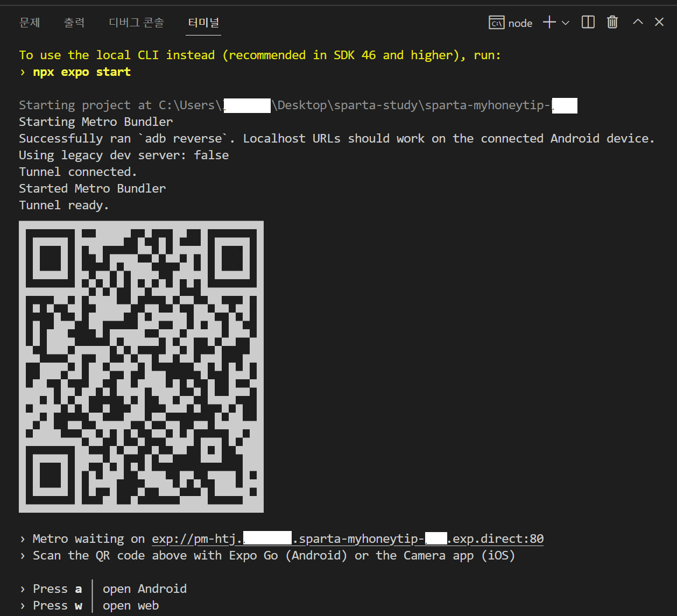Maximize panel size with caret icon

point(638,22)
